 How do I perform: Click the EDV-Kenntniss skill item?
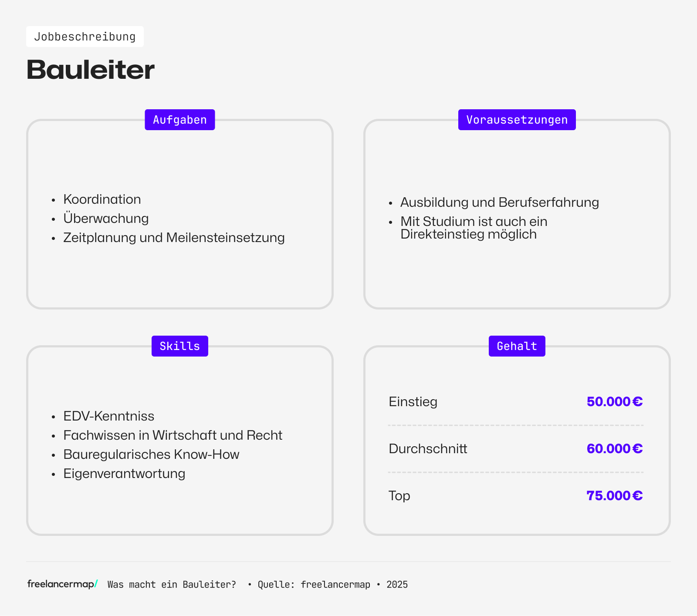tap(108, 416)
